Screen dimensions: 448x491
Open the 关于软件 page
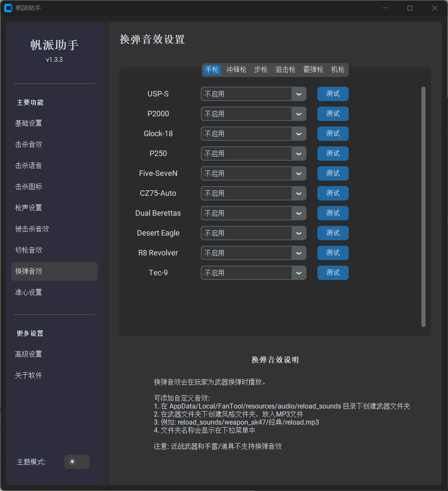click(28, 375)
